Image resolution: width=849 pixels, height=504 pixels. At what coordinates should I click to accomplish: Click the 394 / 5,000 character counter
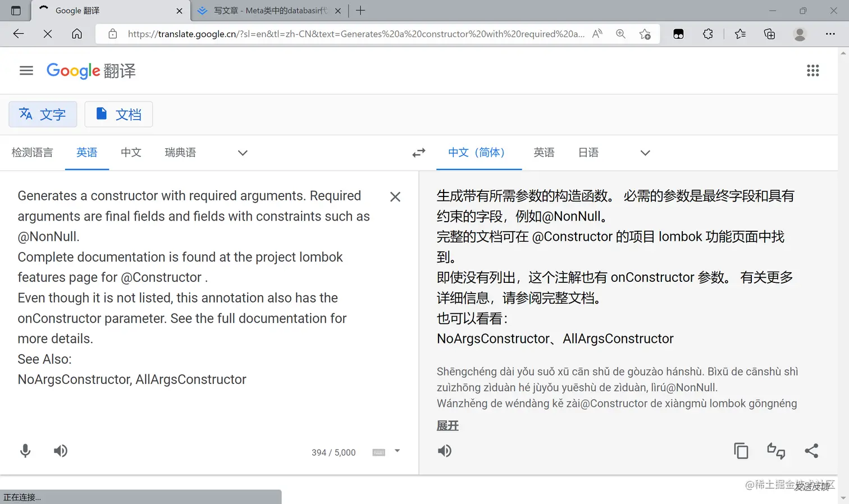[x=334, y=452]
